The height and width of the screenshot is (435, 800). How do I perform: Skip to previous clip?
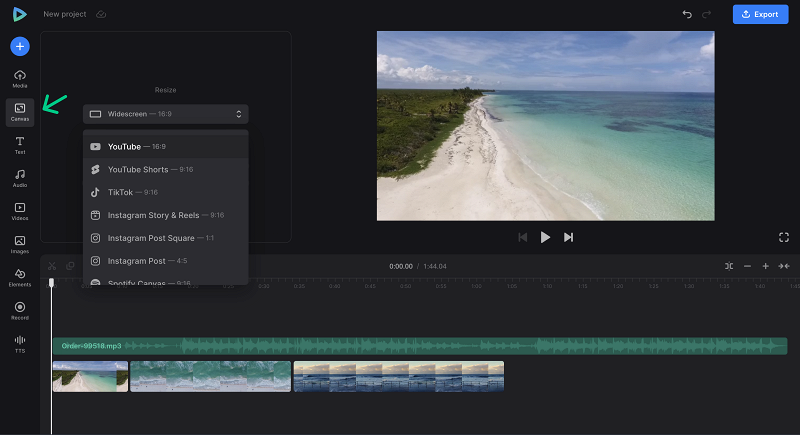pos(522,237)
